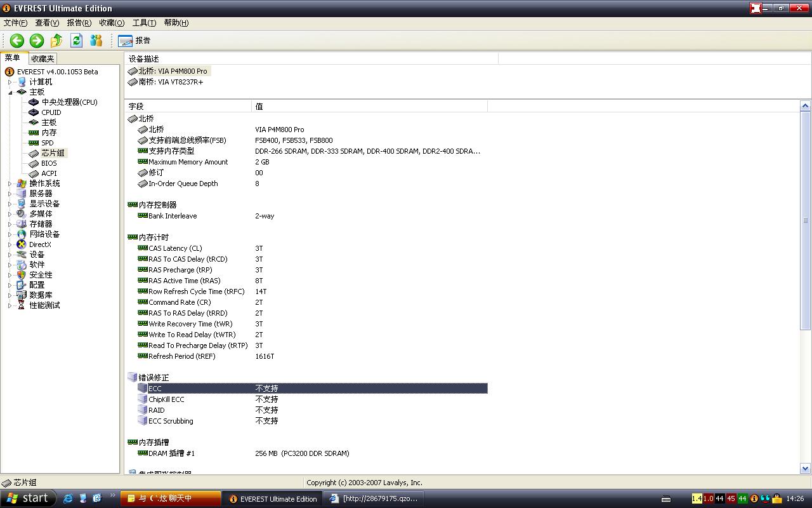
Task: Go up one level with Up arrow
Action: pyautogui.click(x=56, y=41)
